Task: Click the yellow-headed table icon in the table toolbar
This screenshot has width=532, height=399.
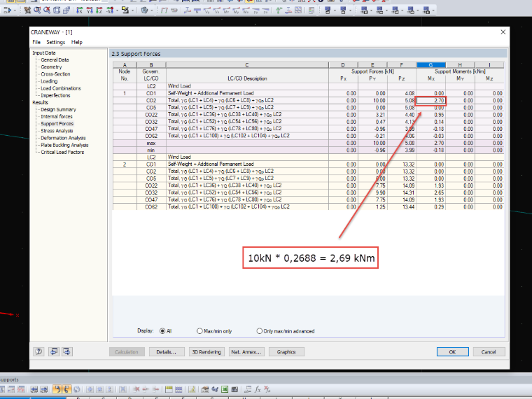Action: point(169,389)
